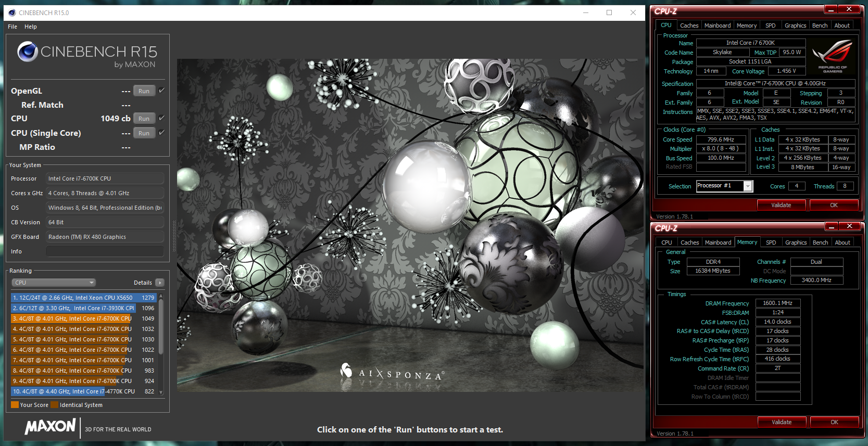868x446 pixels.
Task: Close the upper CPU-Z window
Action: click(x=849, y=9)
